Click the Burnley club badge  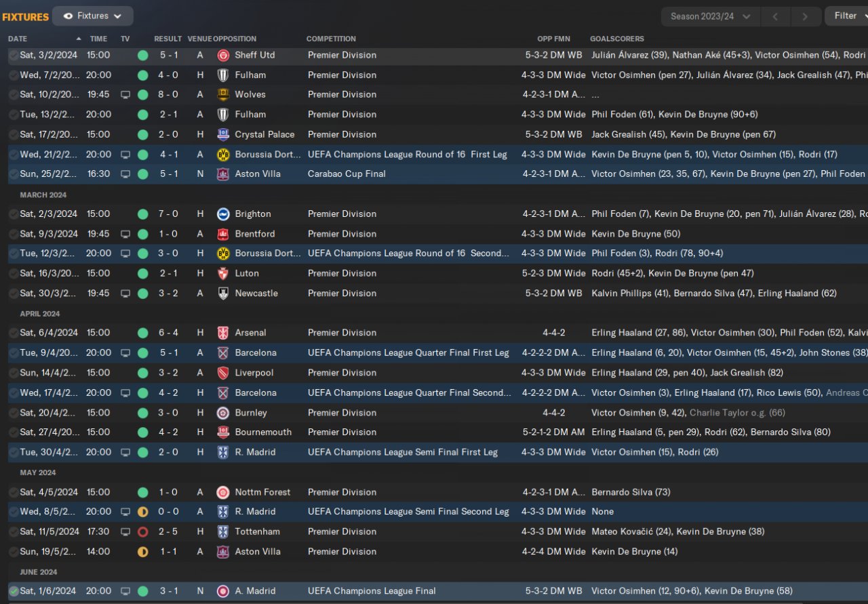223,413
